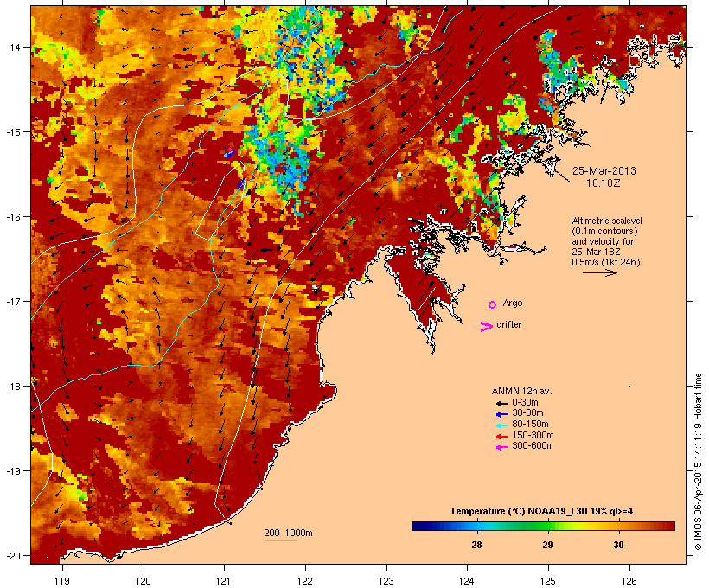709x588 pixels.
Task: Click the '200 1000m' isobath label
Action: [x=288, y=533]
